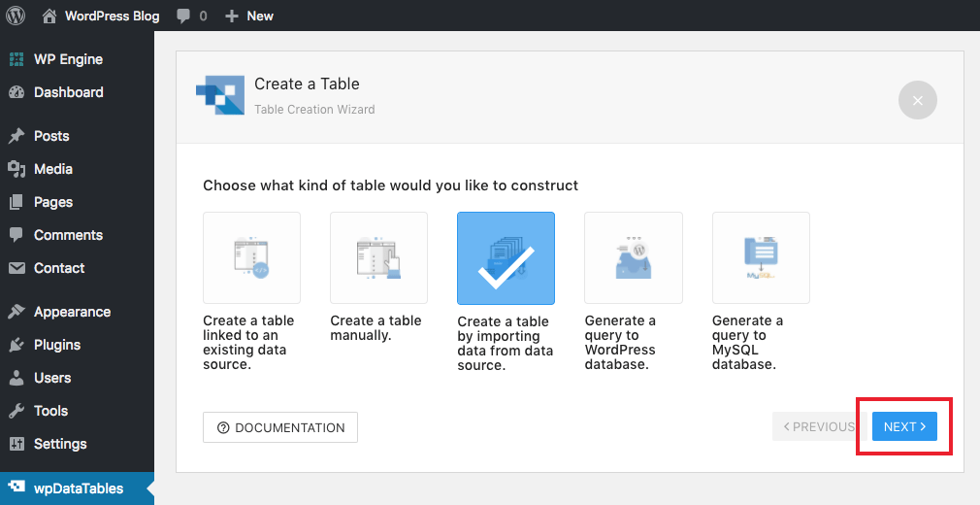The image size is (980, 505).
Task: Open the Documentation button
Action: click(x=280, y=427)
